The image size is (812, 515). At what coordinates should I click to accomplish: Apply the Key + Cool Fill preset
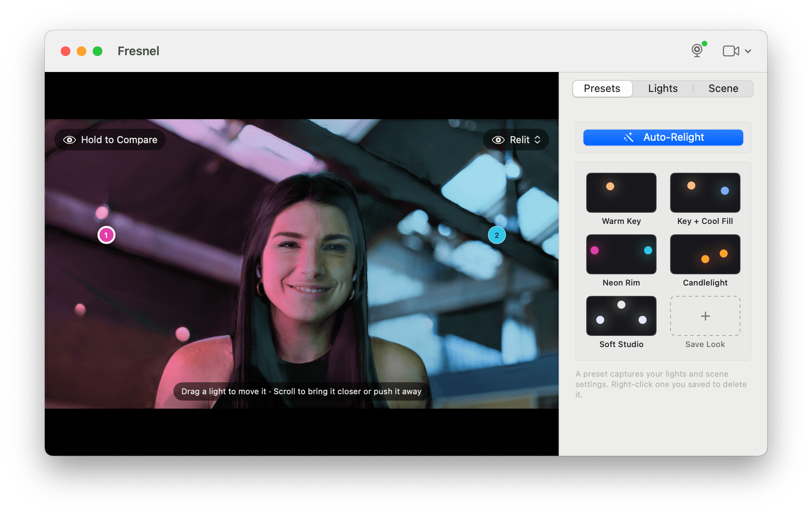pyautogui.click(x=705, y=193)
